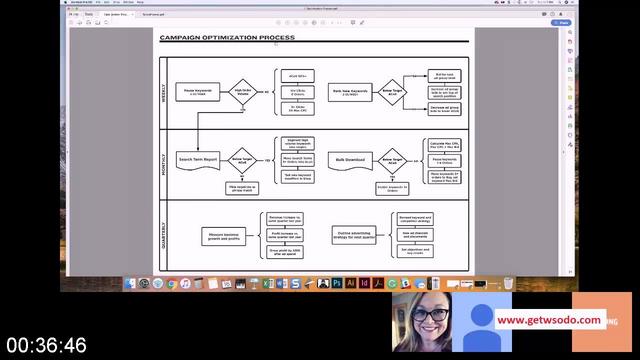
Task: Click the Share button in Acrobat
Action: [x=561, y=23]
